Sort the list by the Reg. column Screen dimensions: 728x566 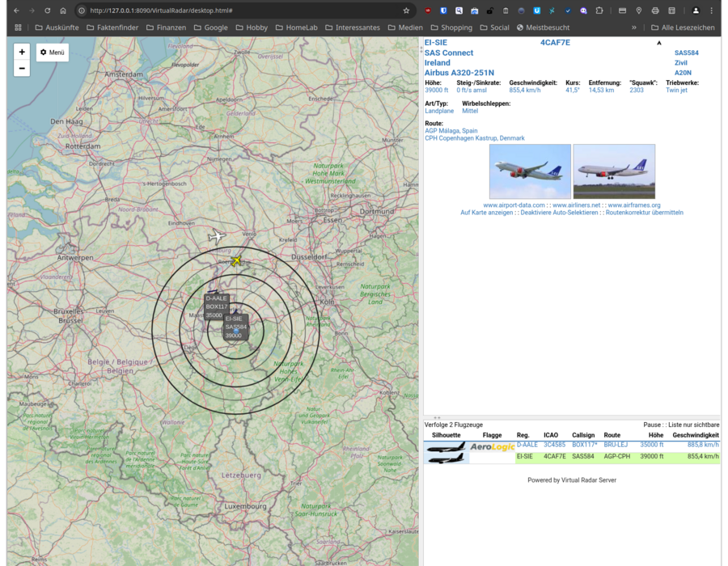[523, 435]
